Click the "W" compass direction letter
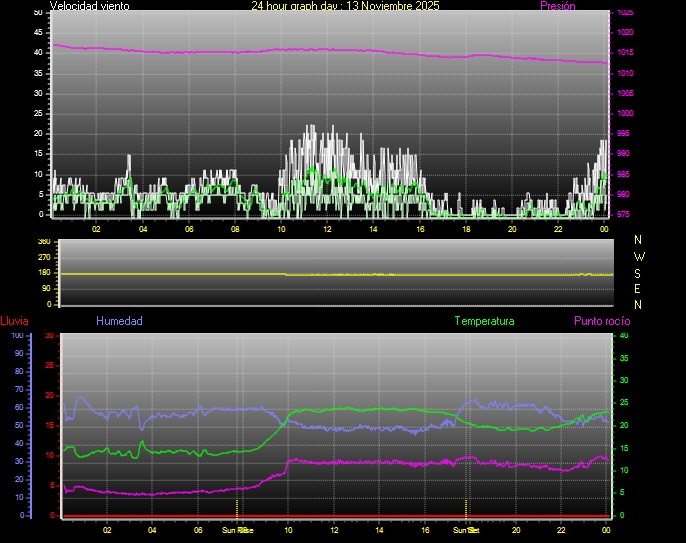Image resolution: width=686 pixels, height=543 pixels. pyautogui.click(x=639, y=256)
